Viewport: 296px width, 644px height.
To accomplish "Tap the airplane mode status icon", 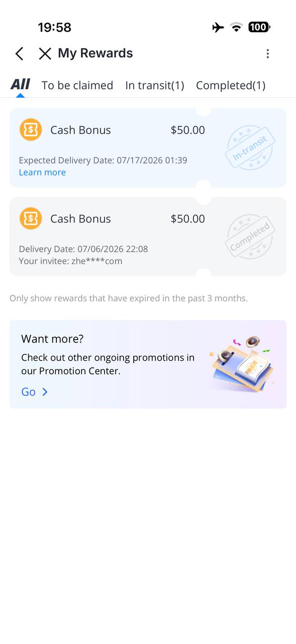I will pyautogui.click(x=218, y=27).
